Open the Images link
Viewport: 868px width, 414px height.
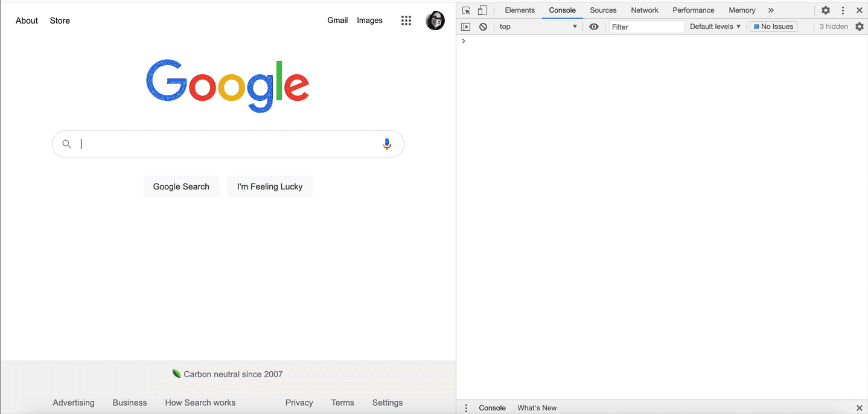(x=370, y=20)
